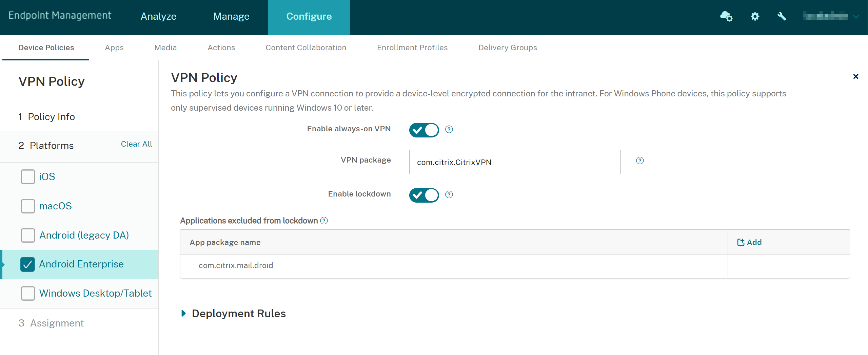Click the VPN package text field
The image size is (868, 355).
514,162
